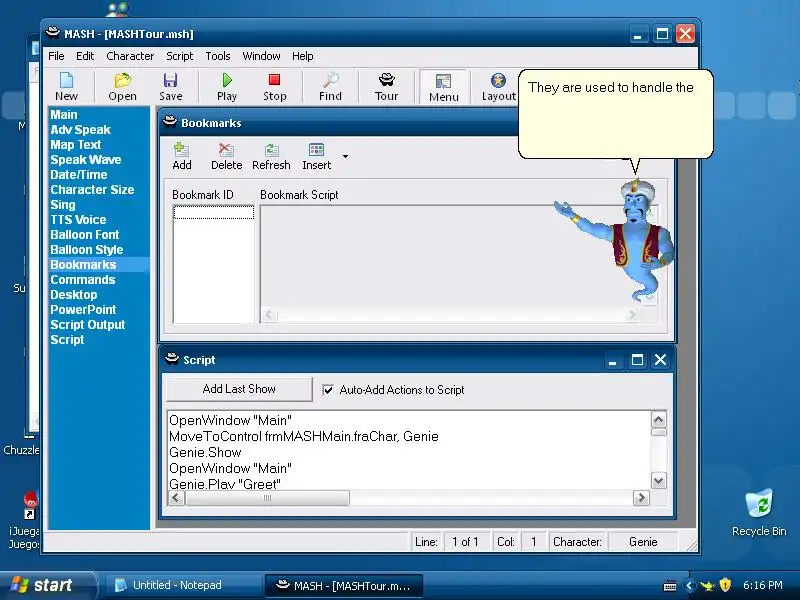Refresh the bookmarks list

(x=271, y=157)
